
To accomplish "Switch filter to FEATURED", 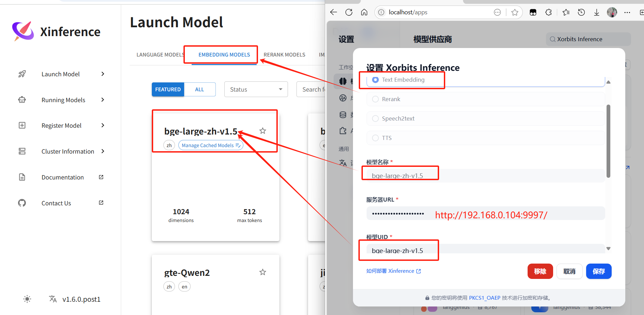I will pyautogui.click(x=168, y=89).
